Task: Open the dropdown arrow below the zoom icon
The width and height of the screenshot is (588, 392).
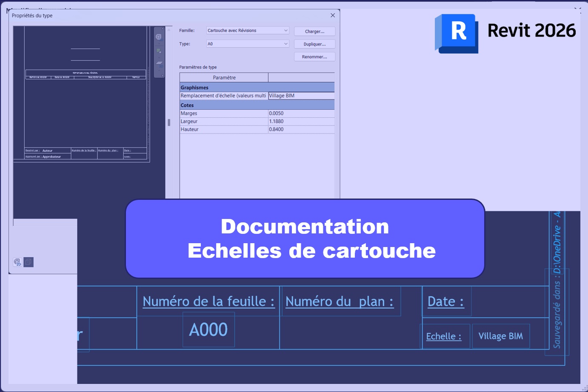Action: (159, 43)
